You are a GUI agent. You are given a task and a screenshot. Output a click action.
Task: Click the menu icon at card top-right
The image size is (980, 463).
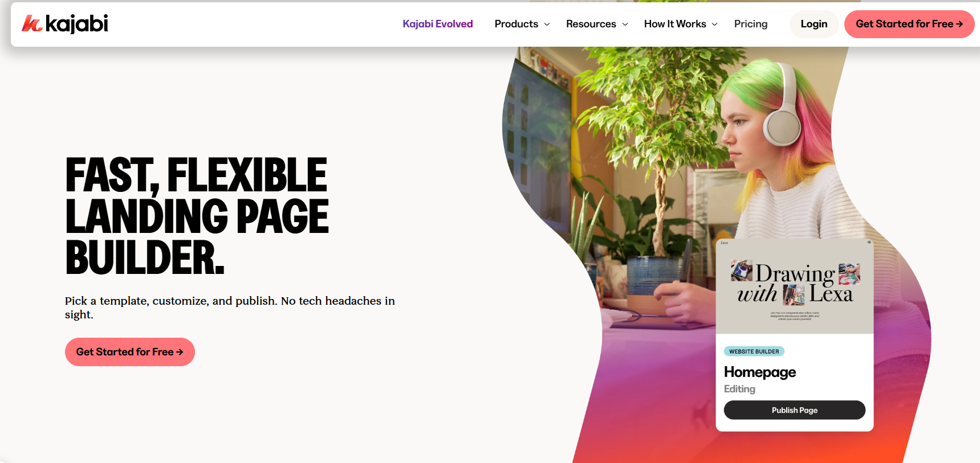point(869,242)
